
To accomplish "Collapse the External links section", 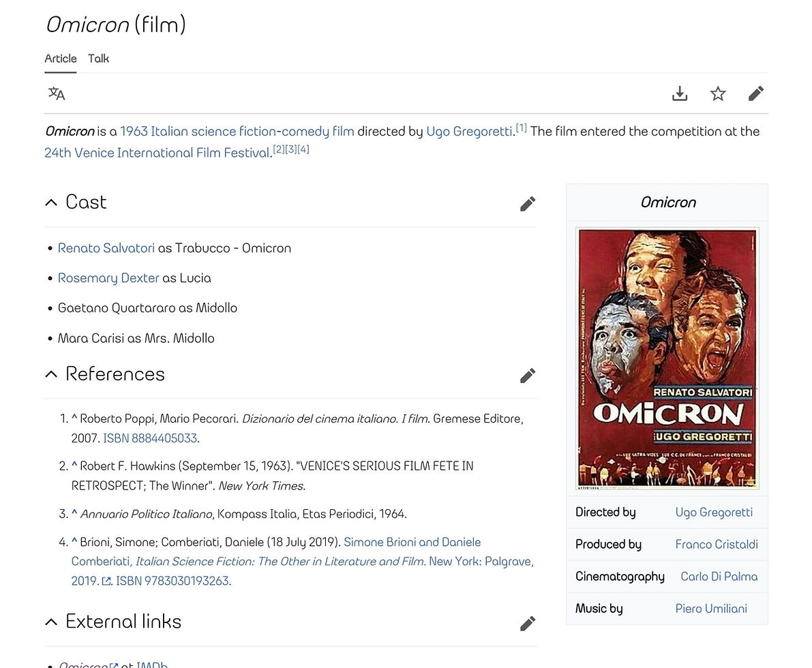I will coord(51,622).
